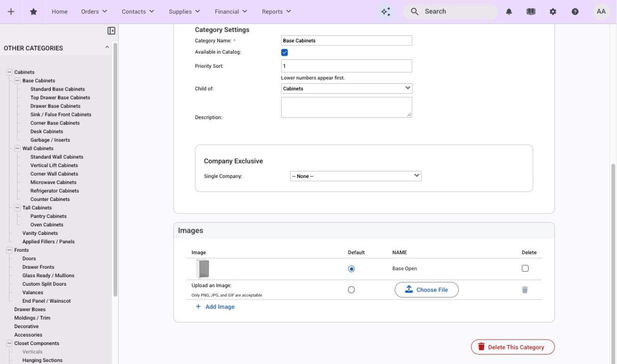
Task: Collapse the Fronts tree node
Action: pos(9,250)
